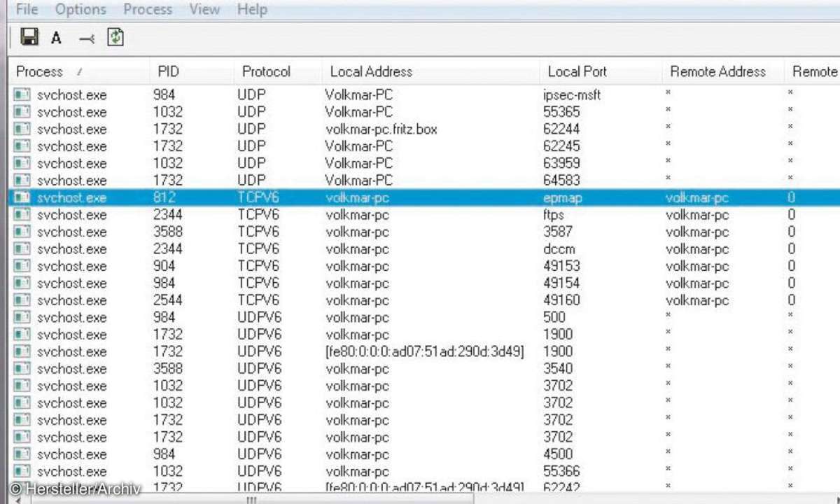840x504 pixels.
Task: Click process icon in the port 3540 row
Action: (22, 368)
